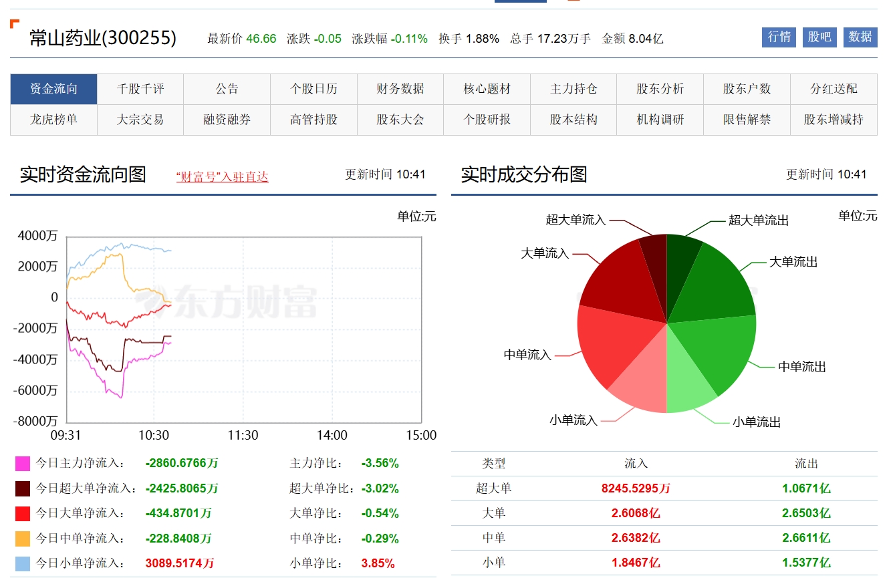Click the 中单流入 pie label
This screenshot has height=588, width=895.
pos(527,355)
